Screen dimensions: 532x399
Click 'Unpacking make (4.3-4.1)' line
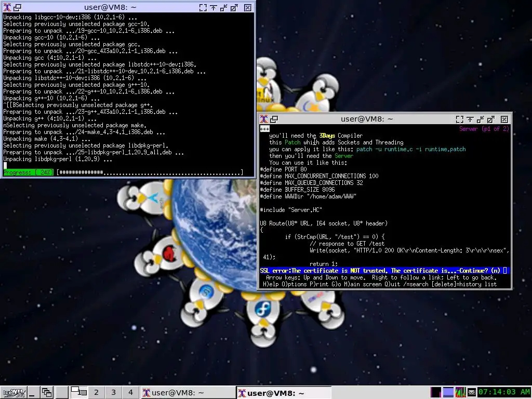click(47, 139)
